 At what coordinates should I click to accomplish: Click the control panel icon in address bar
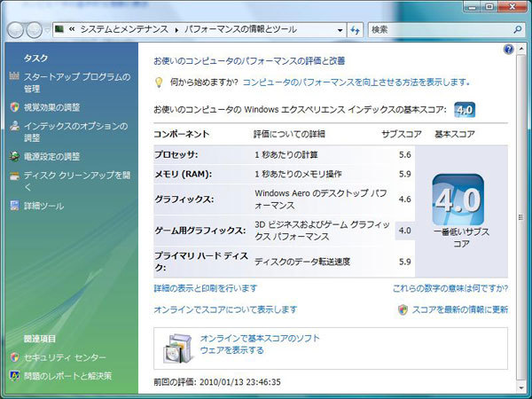pos(59,29)
